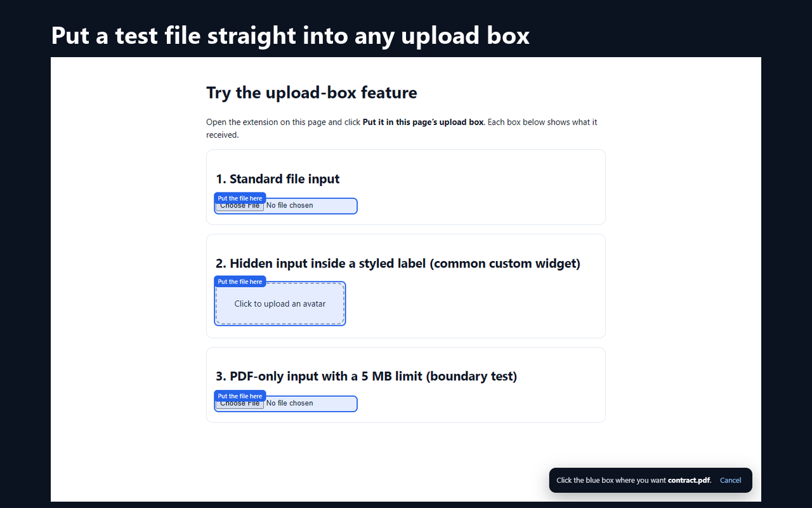Click the Choose File button under PDF-only input
Screen dimensions: 812x508
click(x=240, y=404)
